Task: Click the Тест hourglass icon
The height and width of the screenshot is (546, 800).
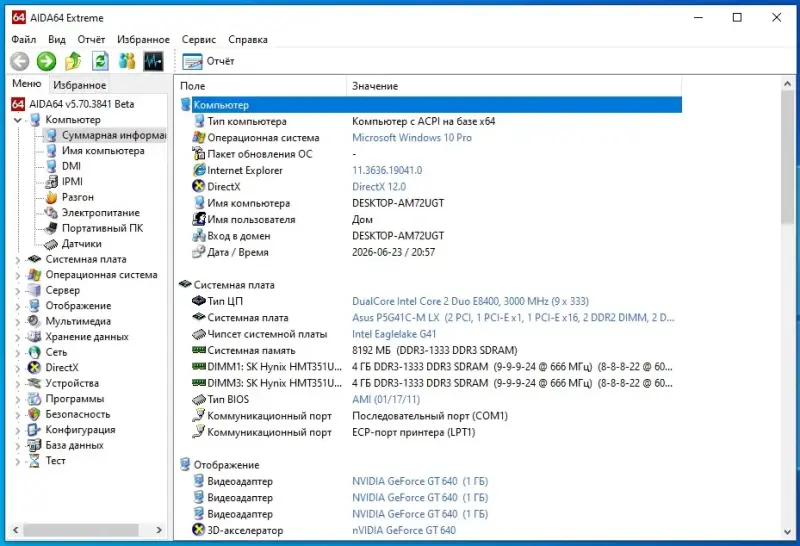Action: click(x=34, y=461)
